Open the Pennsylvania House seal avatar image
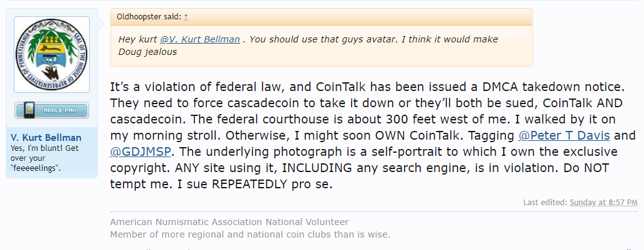This screenshot has height=250, width=644. [x=52, y=54]
